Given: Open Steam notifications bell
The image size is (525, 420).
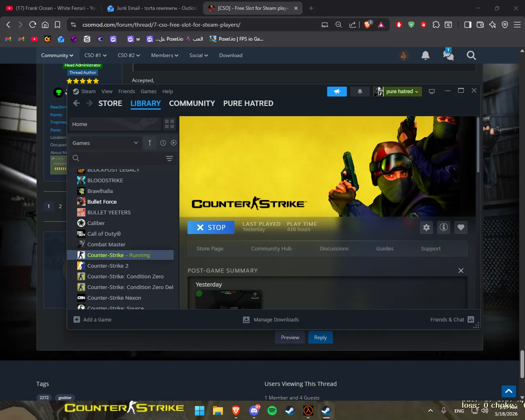Looking at the screenshot, I should pyautogui.click(x=360, y=92).
